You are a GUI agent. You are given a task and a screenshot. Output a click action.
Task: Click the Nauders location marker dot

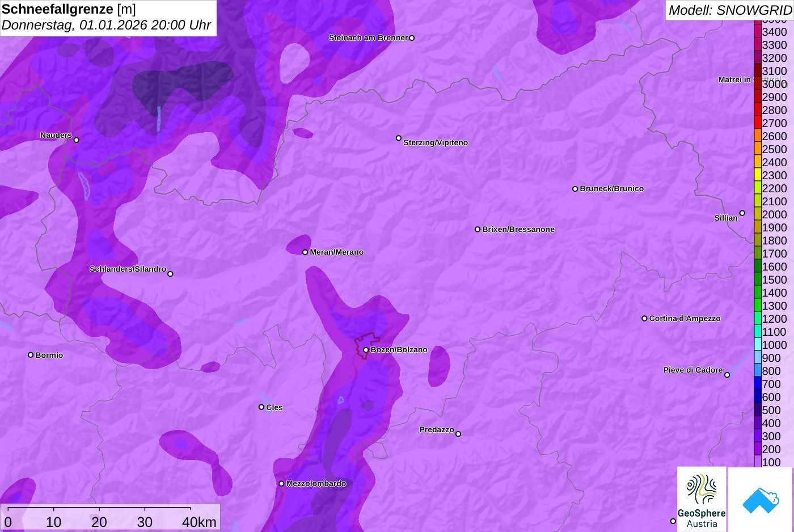[77, 140]
